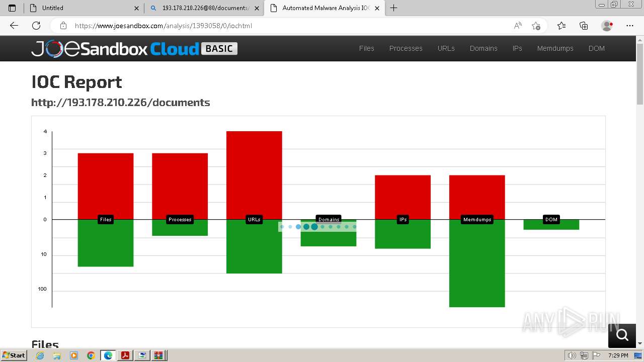Switch to the Untitled tab
This screenshot has width=644, height=362.
click(x=85, y=8)
